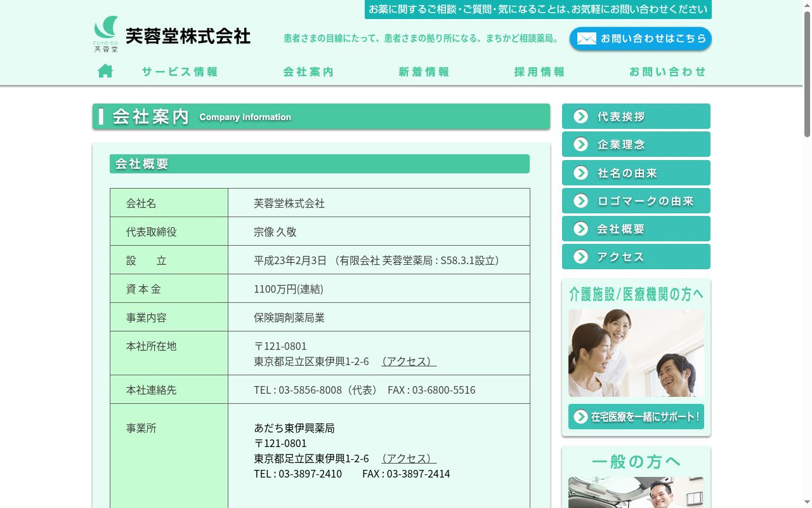
Task: Click 資本金 row label
Action: [143, 289]
